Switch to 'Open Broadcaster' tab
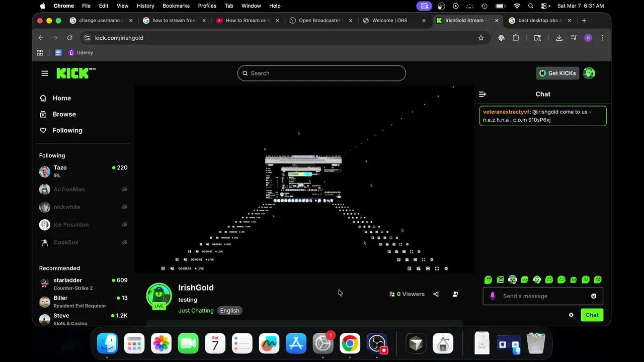 pos(321,21)
